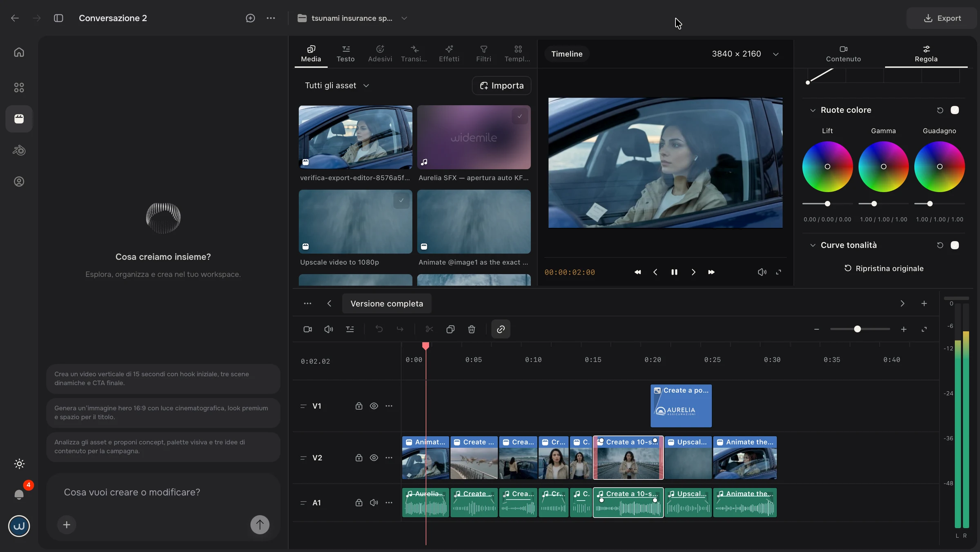The image size is (980, 552).
Task: Open the Home icon in left sidebar
Action: pyautogui.click(x=19, y=52)
